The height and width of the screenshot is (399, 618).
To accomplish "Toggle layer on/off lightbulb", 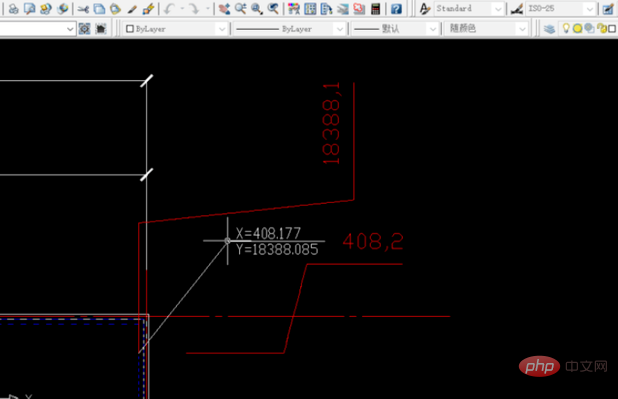I will 566,28.
